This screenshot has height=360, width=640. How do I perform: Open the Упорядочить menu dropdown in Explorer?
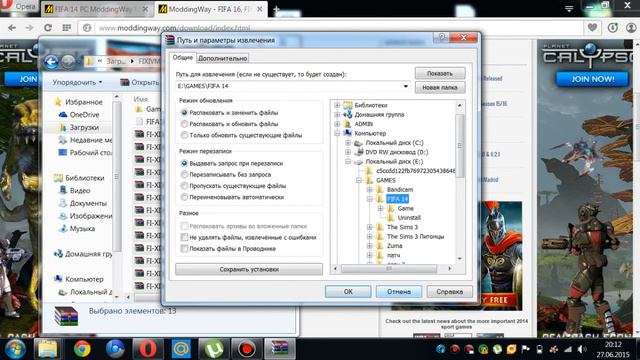tap(77, 82)
